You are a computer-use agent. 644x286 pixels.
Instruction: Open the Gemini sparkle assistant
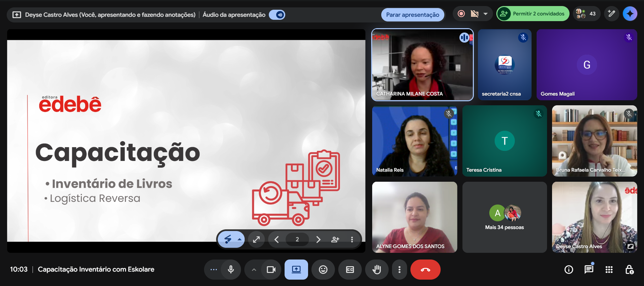630,14
